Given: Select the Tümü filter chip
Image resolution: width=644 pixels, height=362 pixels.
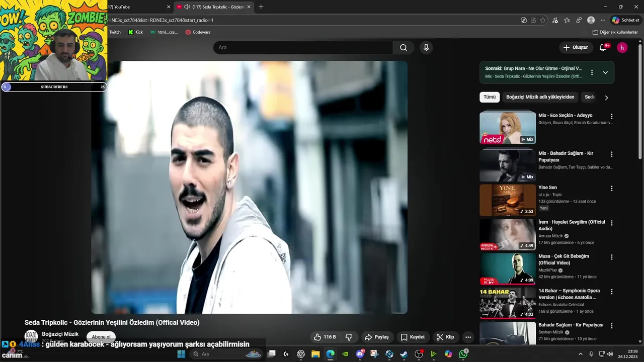Looking at the screenshot, I should tap(490, 97).
